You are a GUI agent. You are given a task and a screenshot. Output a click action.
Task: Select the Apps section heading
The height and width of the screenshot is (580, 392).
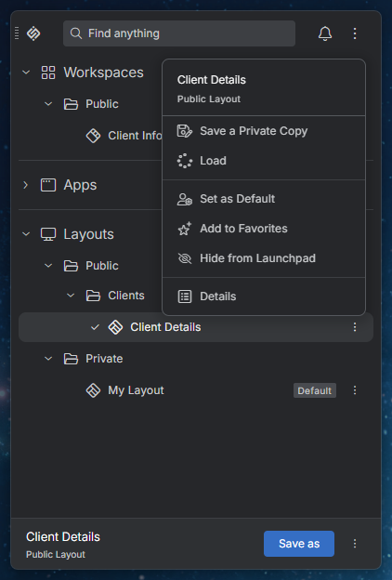pos(80,185)
